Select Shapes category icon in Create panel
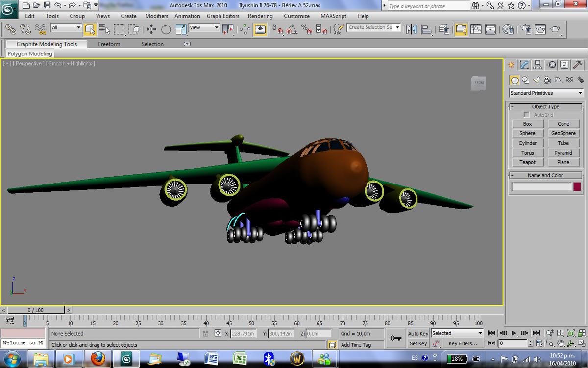 (x=525, y=80)
